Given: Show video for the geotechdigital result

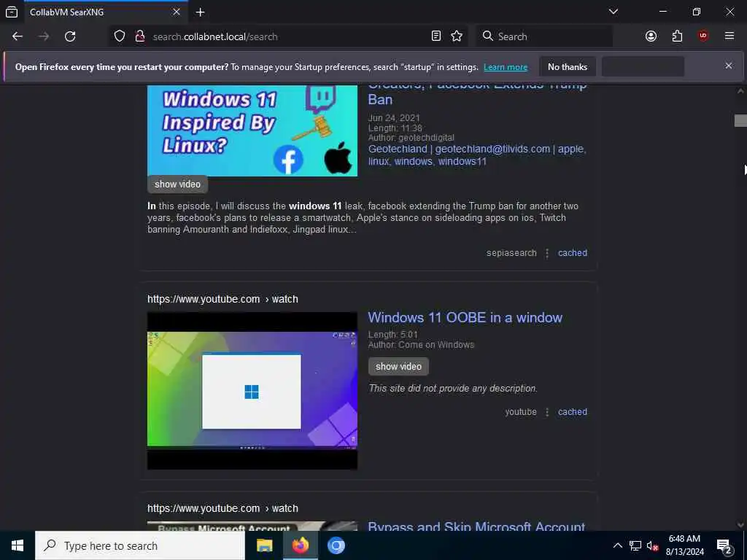Looking at the screenshot, I should point(178,184).
